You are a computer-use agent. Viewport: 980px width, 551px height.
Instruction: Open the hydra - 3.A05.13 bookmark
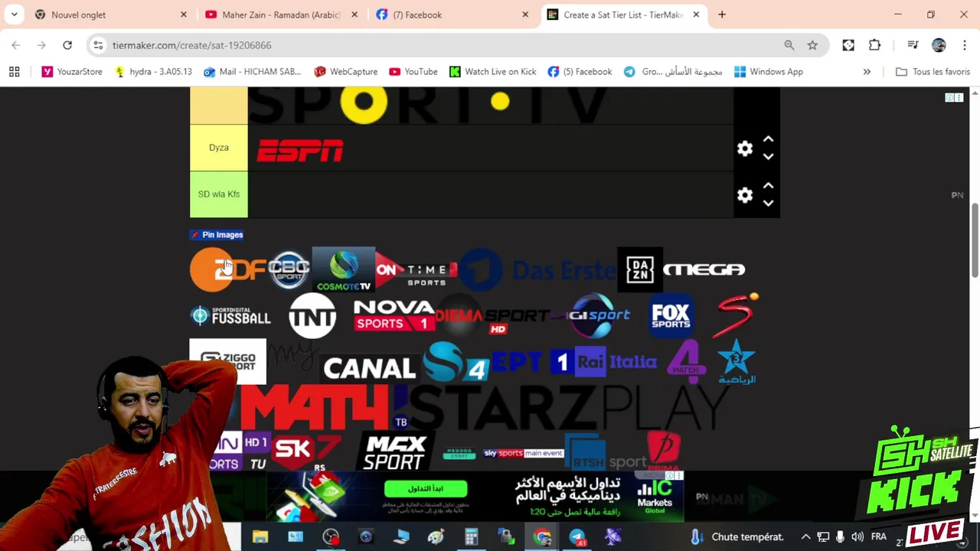click(153, 72)
